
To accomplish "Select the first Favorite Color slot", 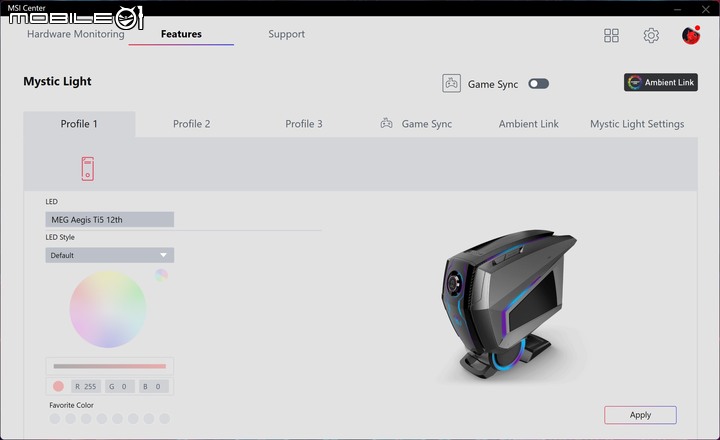I will [55, 418].
